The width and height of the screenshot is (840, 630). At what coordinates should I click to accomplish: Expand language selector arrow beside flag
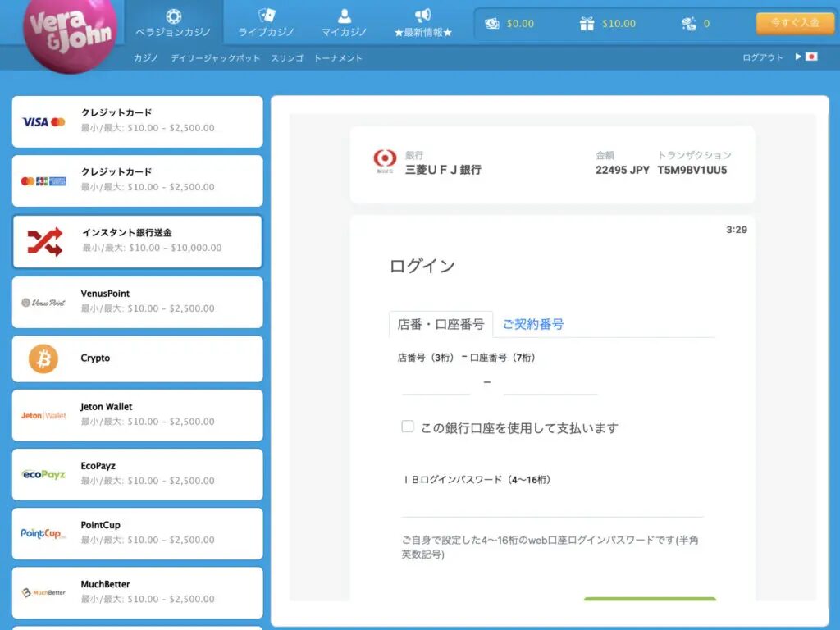(797, 57)
